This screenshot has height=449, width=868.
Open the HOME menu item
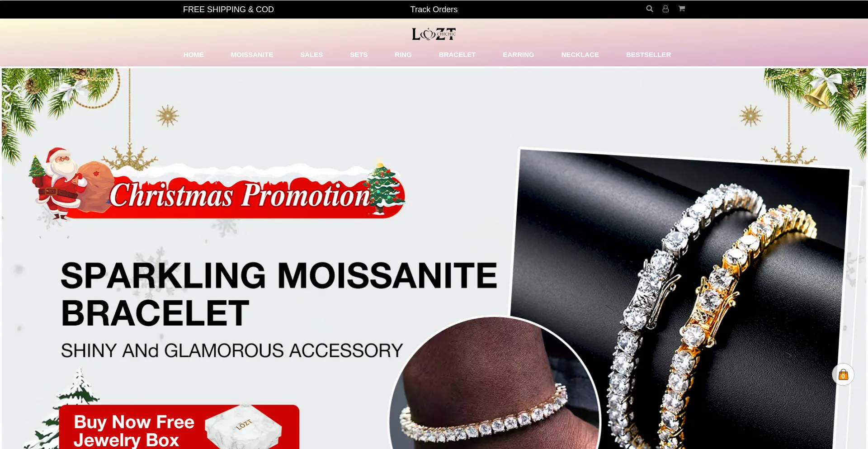click(193, 55)
